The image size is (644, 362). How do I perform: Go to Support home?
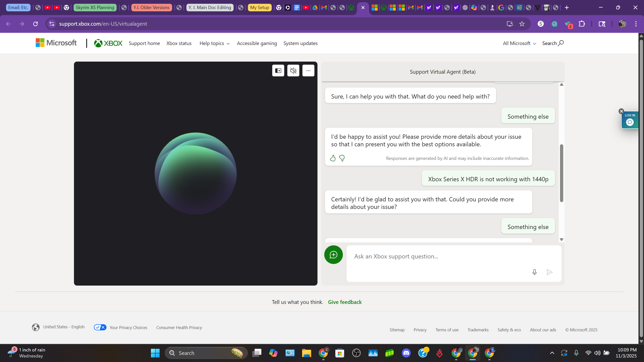pos(144,43)
